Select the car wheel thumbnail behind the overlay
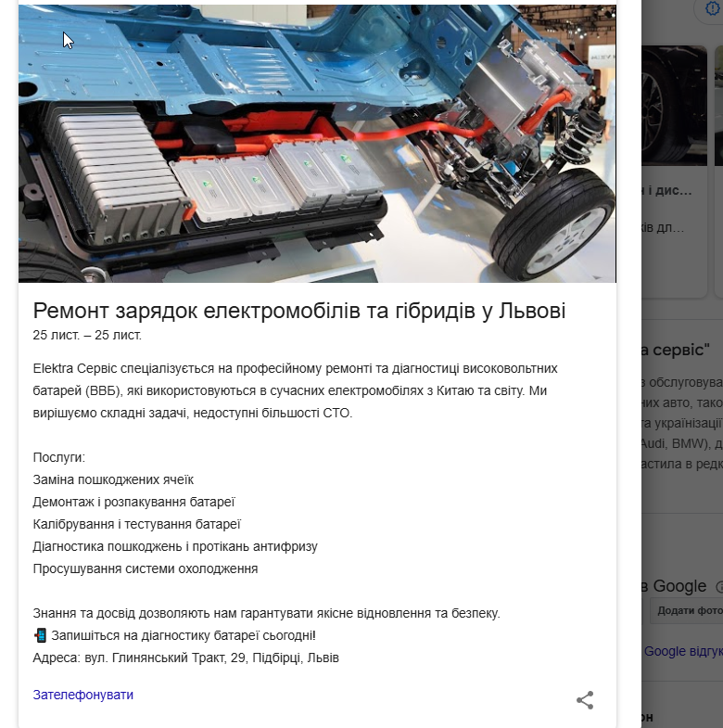 pos(674,106)
